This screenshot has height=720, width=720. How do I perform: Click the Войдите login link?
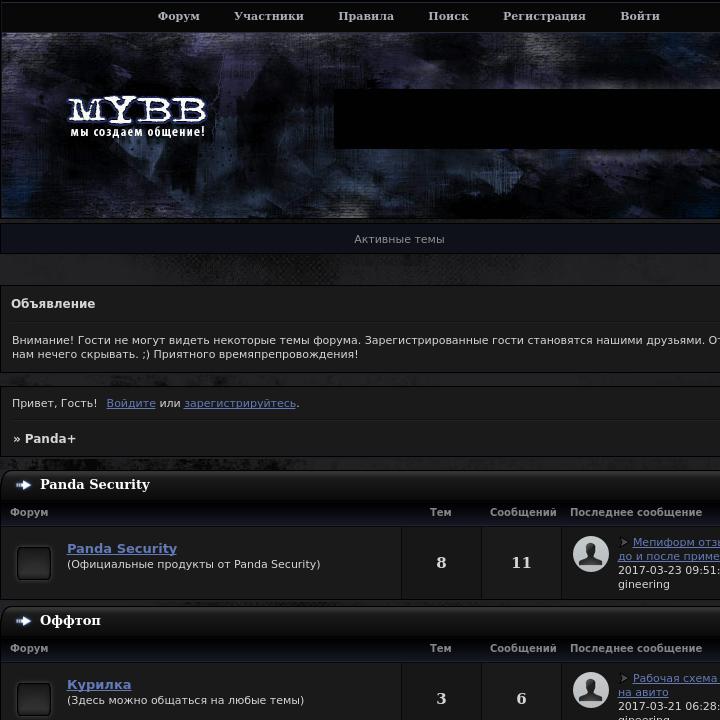(131, 403)
